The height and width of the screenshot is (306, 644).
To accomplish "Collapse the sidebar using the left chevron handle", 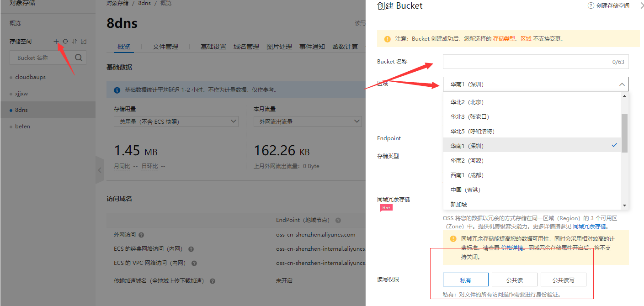I will tap(99, 170).
